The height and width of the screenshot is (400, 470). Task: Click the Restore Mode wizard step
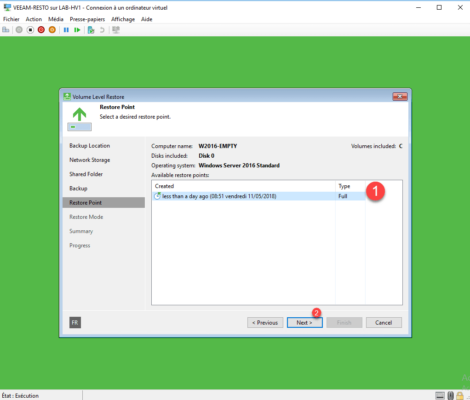tap(86, 217)
